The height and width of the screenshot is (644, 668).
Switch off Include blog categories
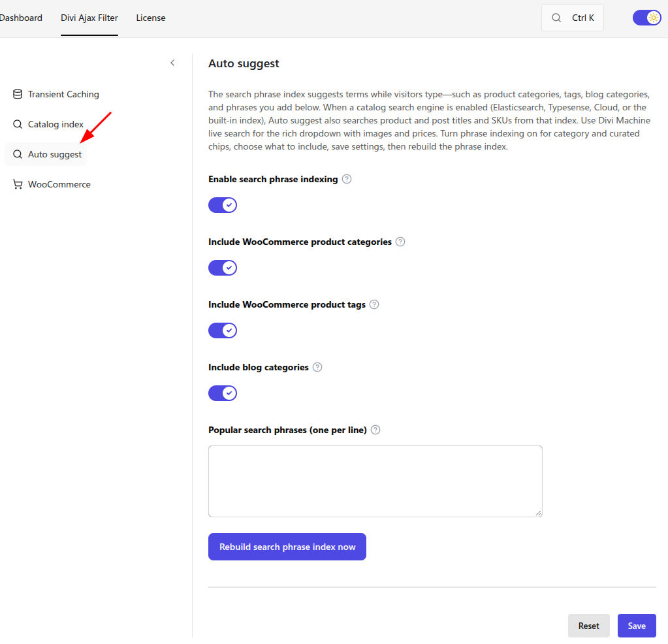coord(223,393)
